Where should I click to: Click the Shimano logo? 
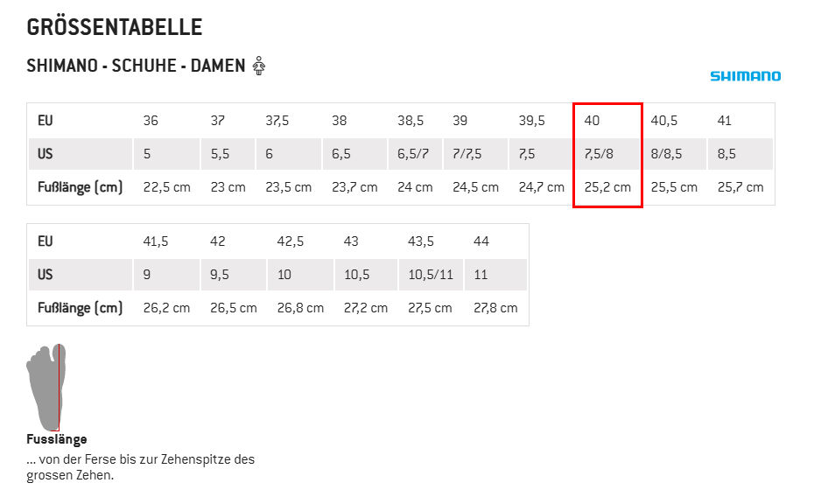[745, 76]
